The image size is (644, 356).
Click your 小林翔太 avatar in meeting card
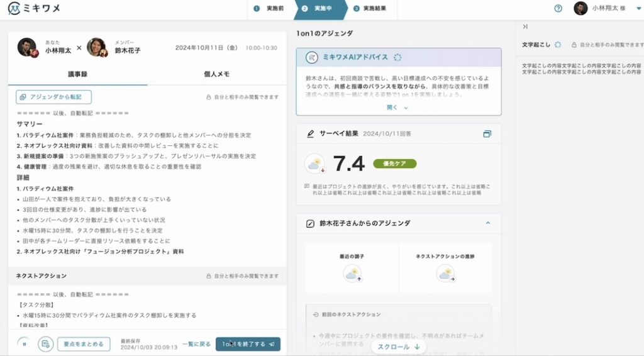click(28, 48)
